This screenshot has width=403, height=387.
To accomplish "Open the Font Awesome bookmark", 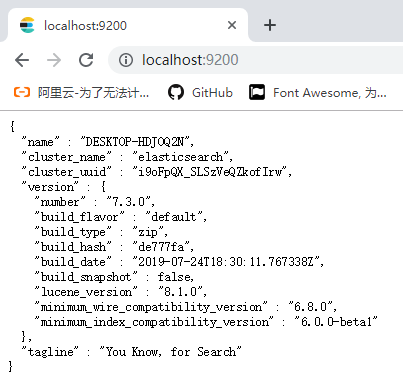I will [318, 93].
